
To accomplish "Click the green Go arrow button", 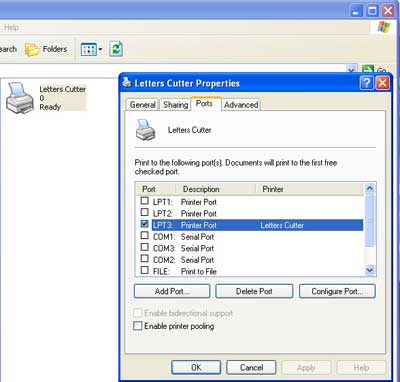I will pyautogui.click(x=368, y=70).
